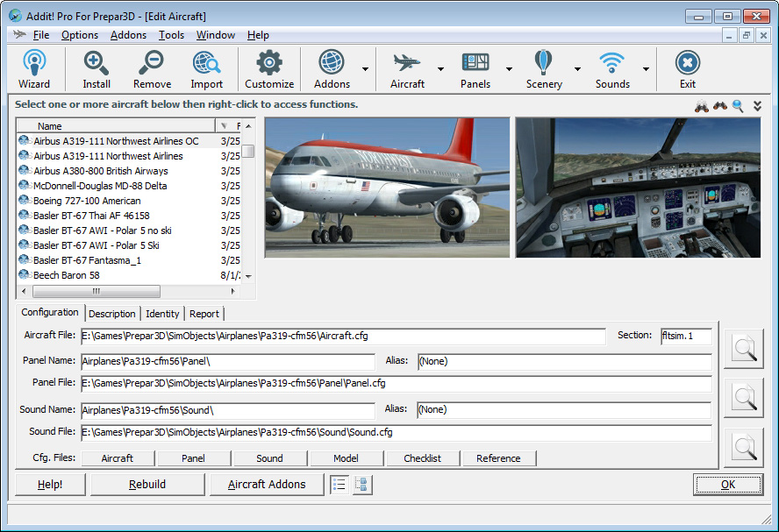Toggle the tree view mode button

point(362,485)
